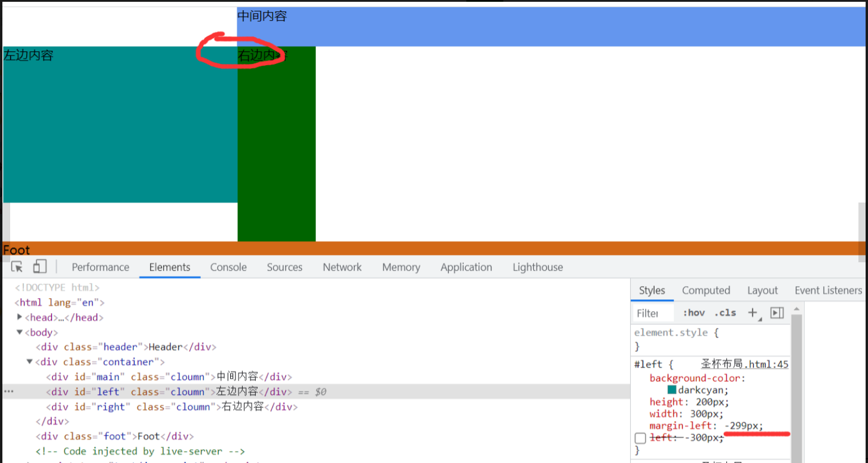The width and height of the screenshot is (868, 463).
Task: Open the Layout sidebar tab
Action: click(763, 290)
